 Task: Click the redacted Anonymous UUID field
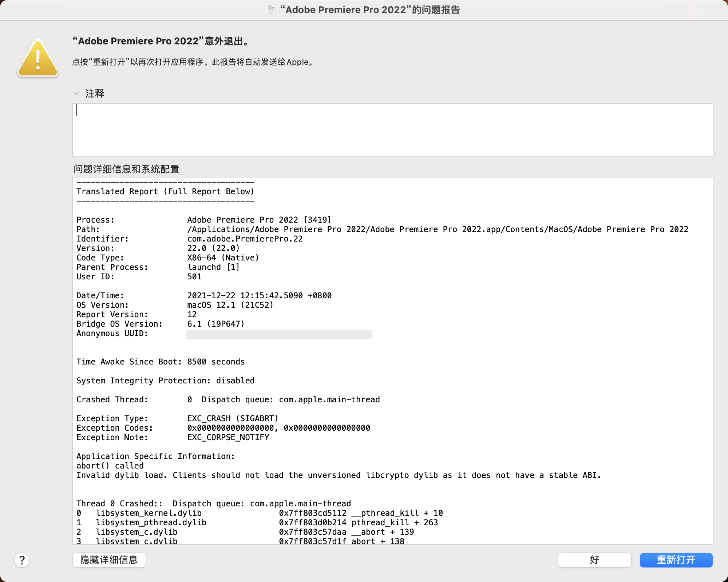[279, 334]
